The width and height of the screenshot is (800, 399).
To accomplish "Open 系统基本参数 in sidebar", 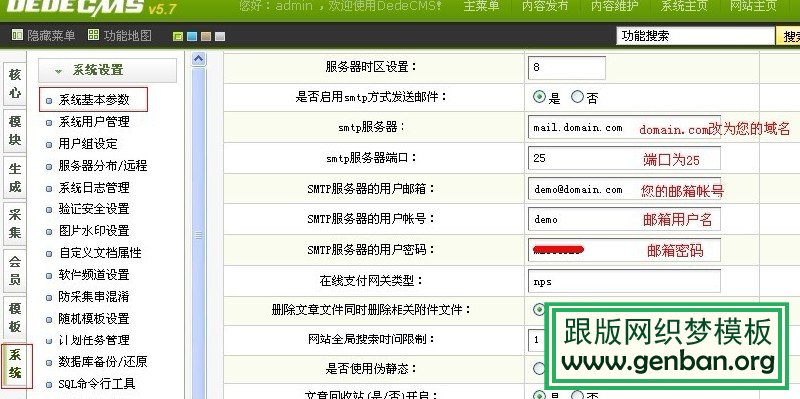I will point(94,100).
